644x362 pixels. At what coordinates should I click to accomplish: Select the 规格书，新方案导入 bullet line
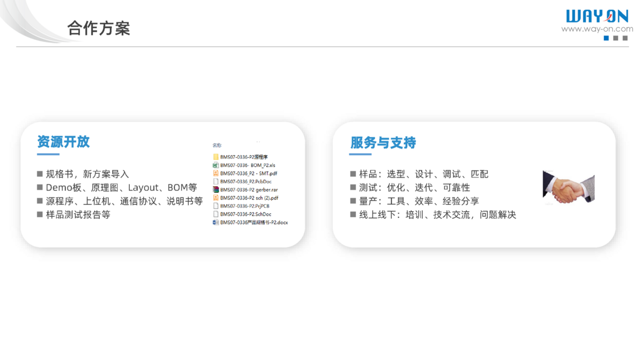[87, 174]
